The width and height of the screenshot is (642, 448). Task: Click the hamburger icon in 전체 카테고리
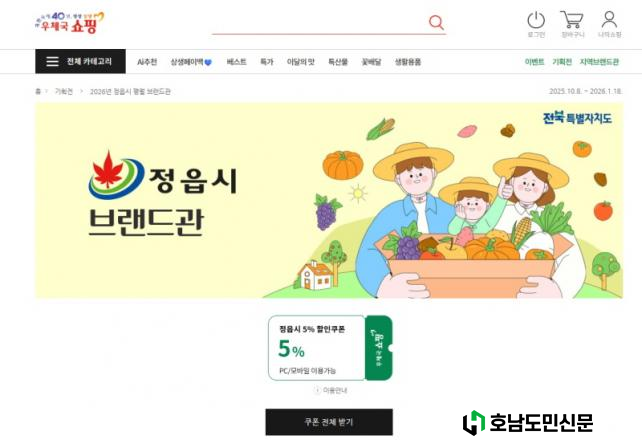click(52, 61)
